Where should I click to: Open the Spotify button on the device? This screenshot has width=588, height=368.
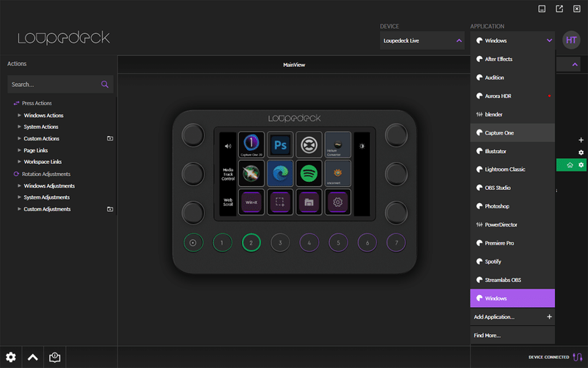coord(309,174)
